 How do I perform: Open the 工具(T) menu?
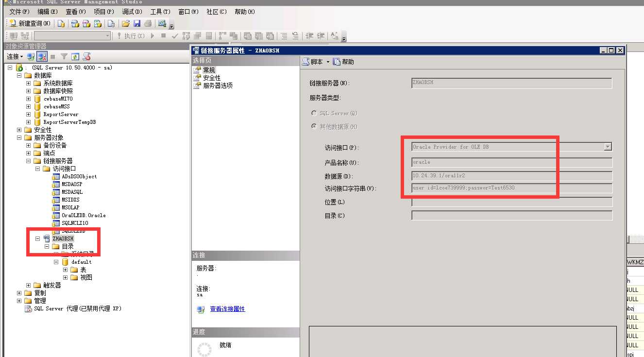click(x=160, y=12)
